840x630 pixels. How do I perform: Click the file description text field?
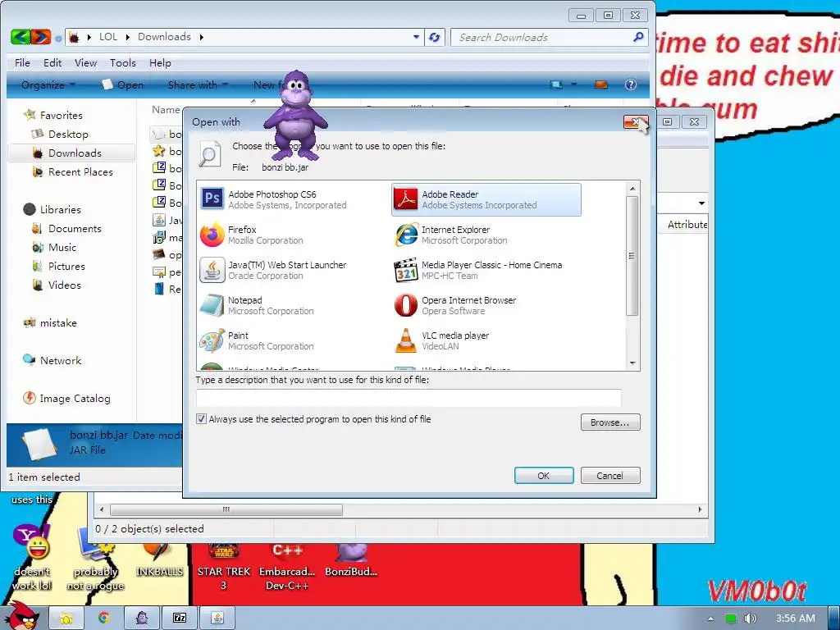pos(409,398)
